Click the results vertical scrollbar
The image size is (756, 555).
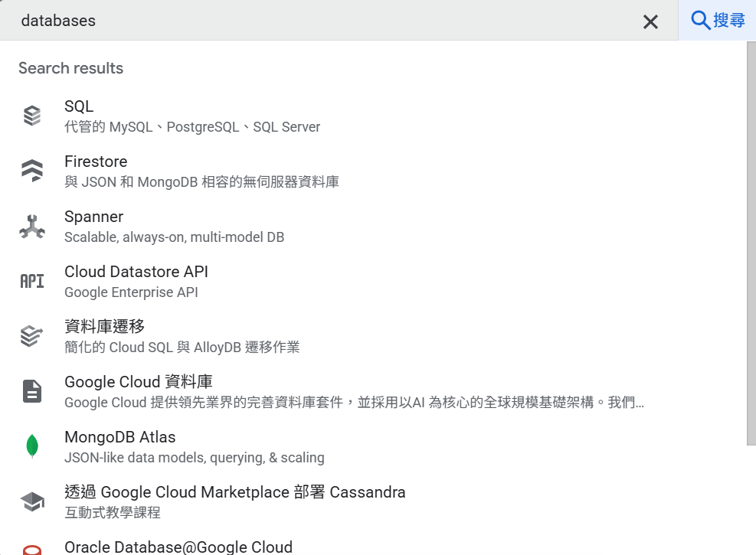[x=751, y=243]
